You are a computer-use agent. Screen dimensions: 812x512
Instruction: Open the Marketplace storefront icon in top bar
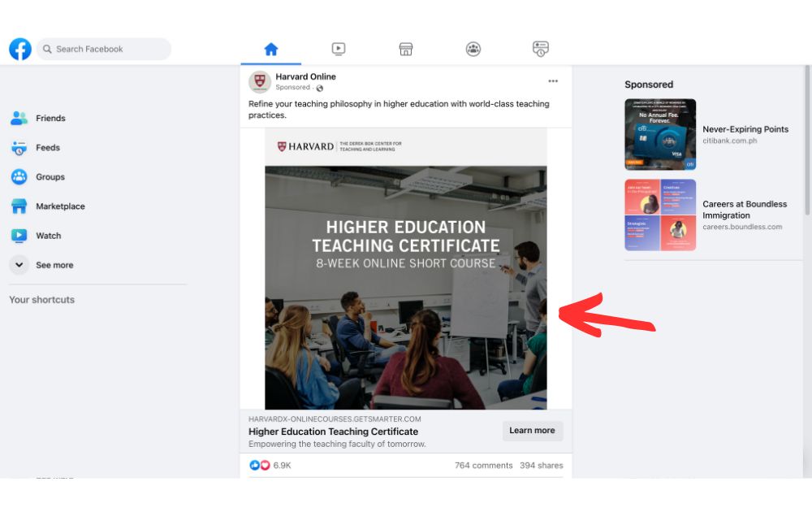406,50
